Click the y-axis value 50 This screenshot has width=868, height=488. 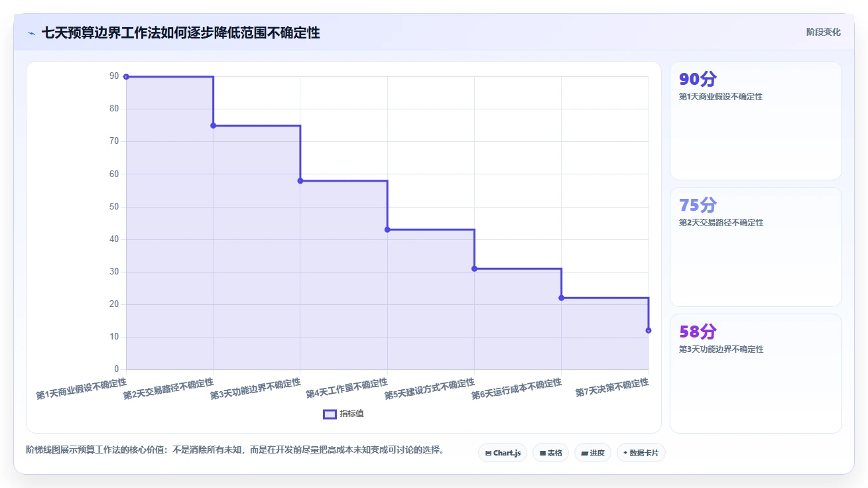[x=114, y=207]
